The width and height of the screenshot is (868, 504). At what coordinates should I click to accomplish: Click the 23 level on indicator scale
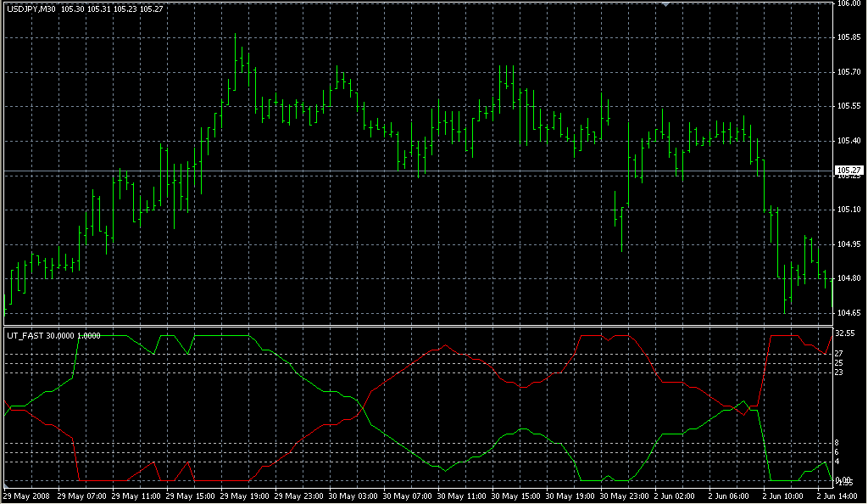pos(838,372)
